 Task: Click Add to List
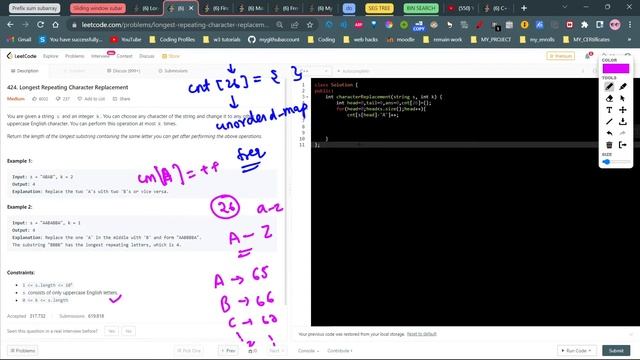point(91,99)
